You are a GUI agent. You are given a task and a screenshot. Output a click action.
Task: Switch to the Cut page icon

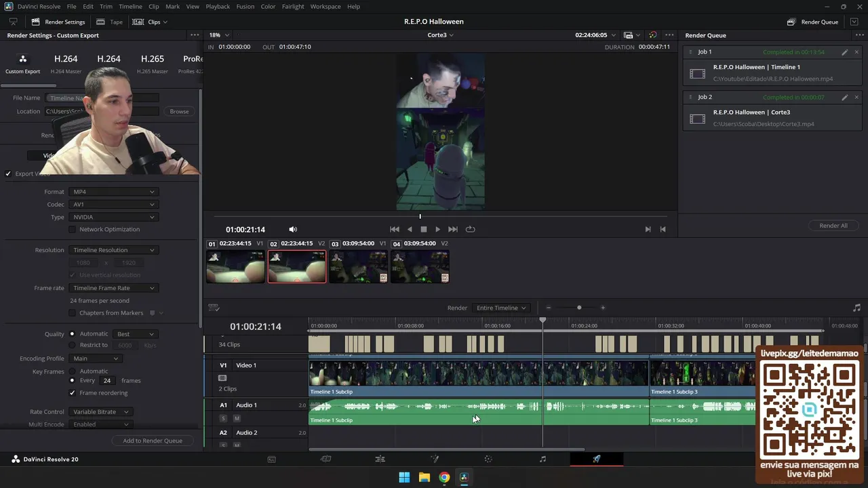(x=325, y=459)
